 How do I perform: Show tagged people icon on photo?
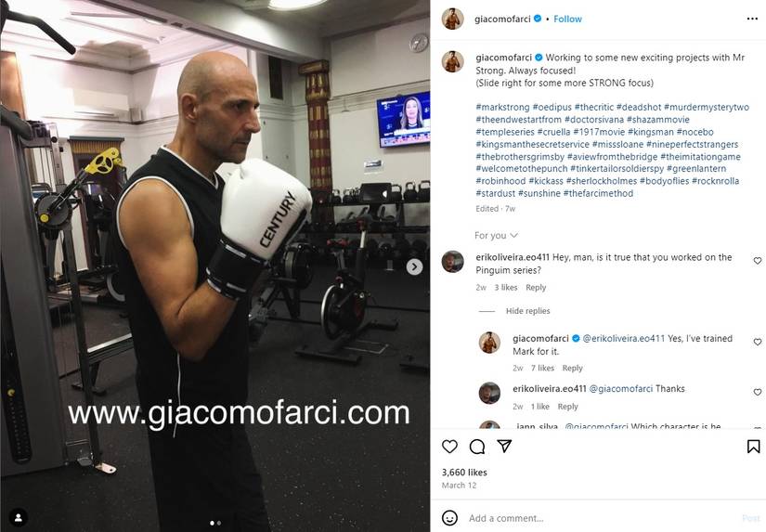tap(19, 517)
